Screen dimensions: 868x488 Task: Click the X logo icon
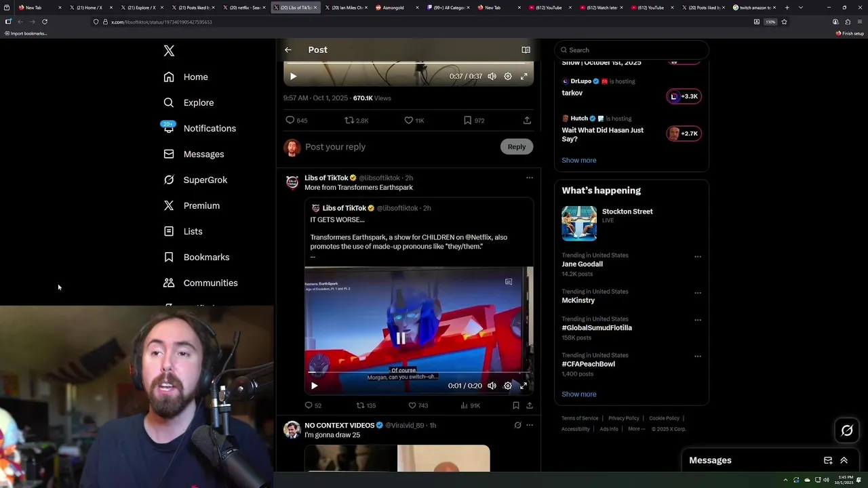pyautogui.click(x=169, y=51)
